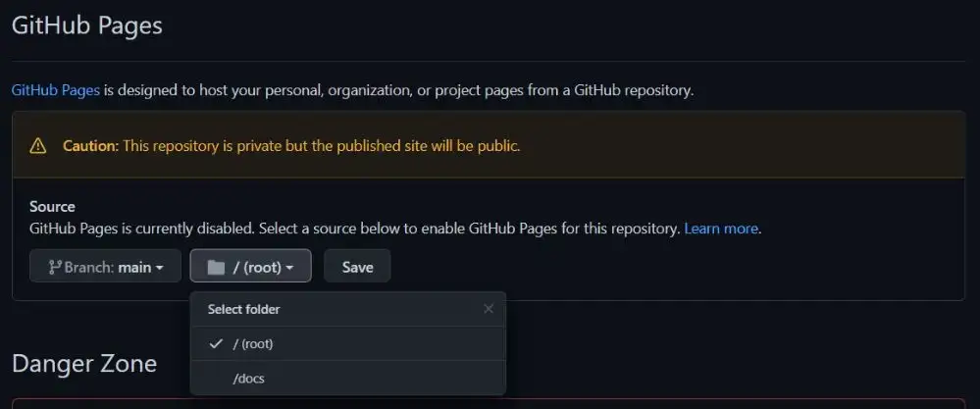Click the Source label
The width and height of the screenshot is (980, 409).
point(52,207)
